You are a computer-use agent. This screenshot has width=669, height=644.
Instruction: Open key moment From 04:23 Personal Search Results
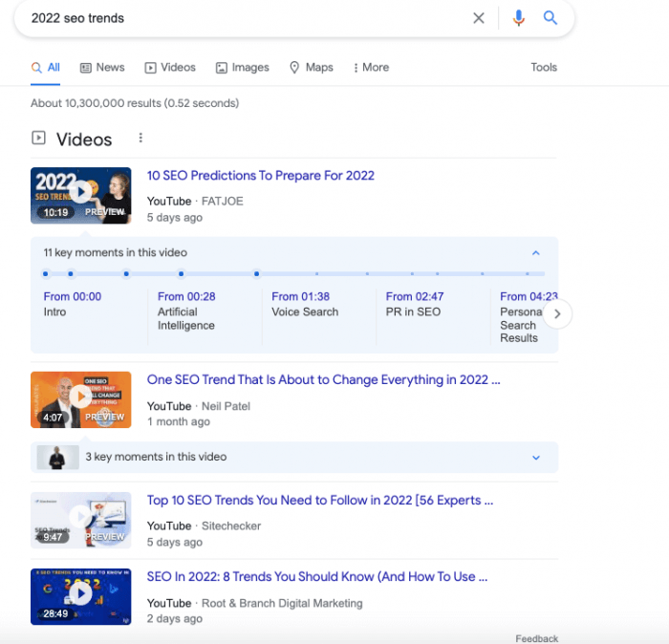[x=529, y=317]
